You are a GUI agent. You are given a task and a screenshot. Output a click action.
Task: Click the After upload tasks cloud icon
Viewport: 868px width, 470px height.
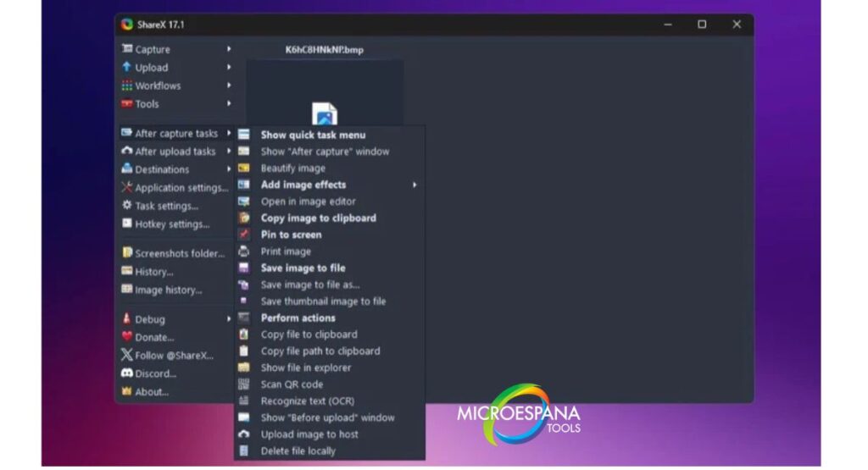click(127, 151)
